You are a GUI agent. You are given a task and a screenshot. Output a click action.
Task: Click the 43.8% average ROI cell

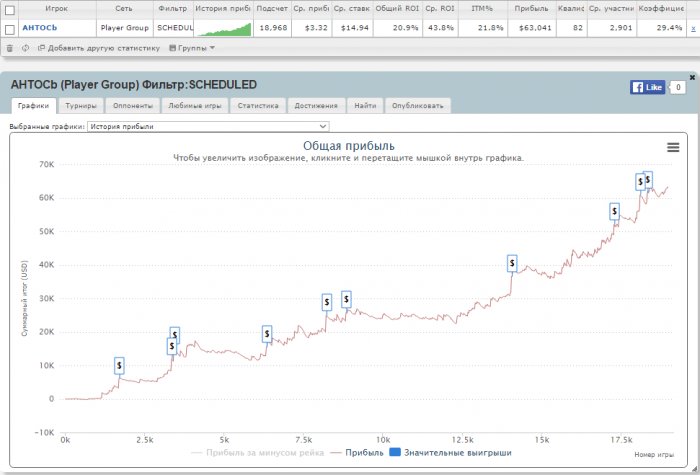[x=441, y=28]
